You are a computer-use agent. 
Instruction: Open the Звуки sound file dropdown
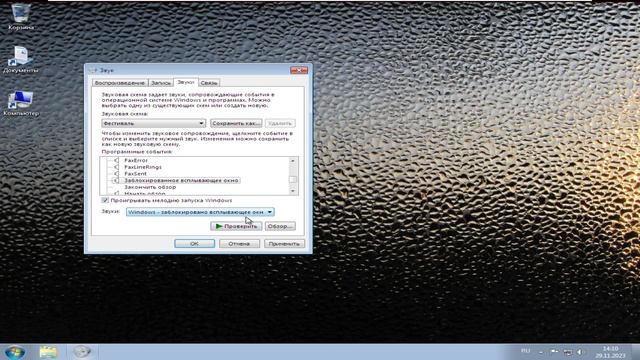[x=200, y=212]
